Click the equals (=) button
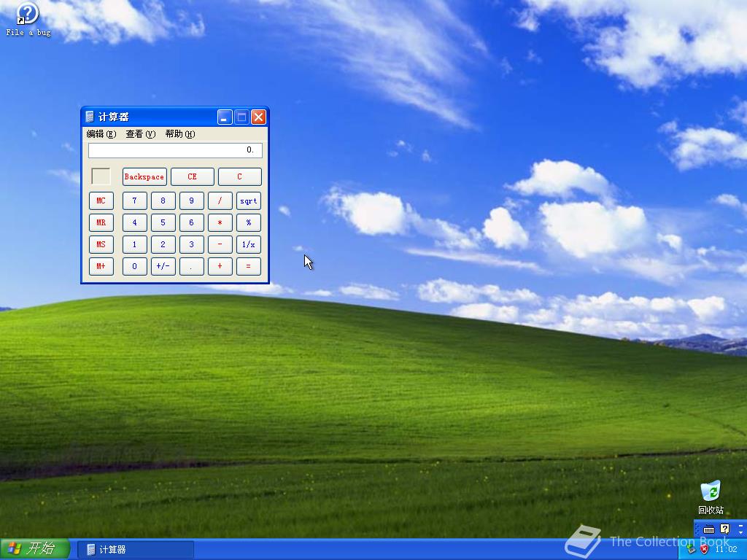Image resolution: width=747 pixels, height=560 pixels. tap(249, 267)
